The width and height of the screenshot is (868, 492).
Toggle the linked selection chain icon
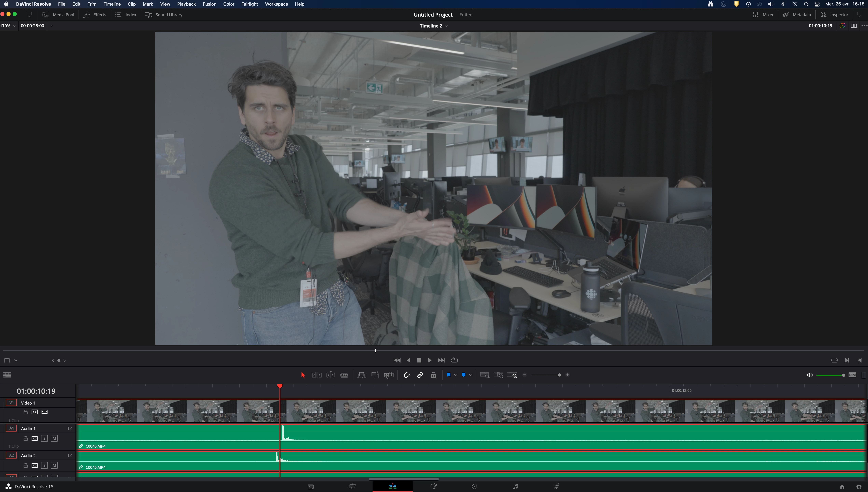pyautogui.click(x=420, y=375)
